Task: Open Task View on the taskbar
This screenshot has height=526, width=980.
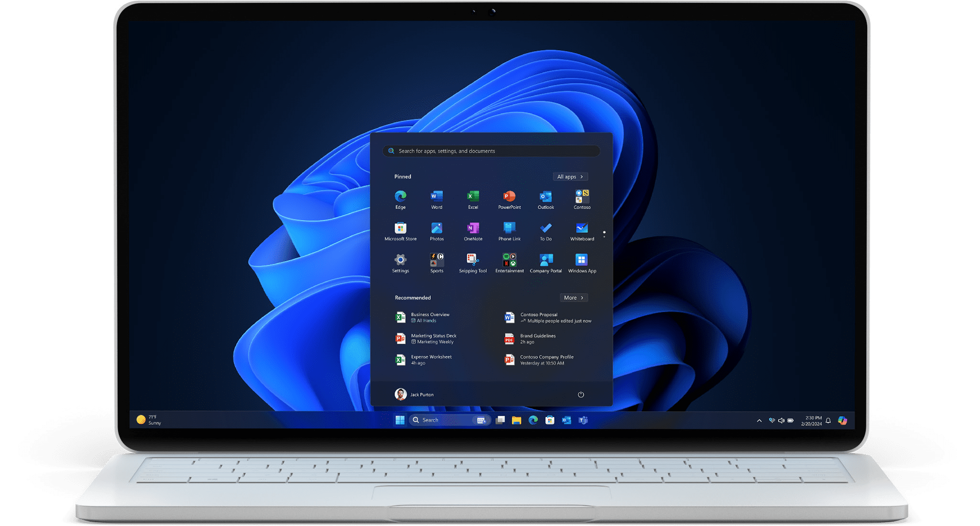Action: tap(500, 420)
